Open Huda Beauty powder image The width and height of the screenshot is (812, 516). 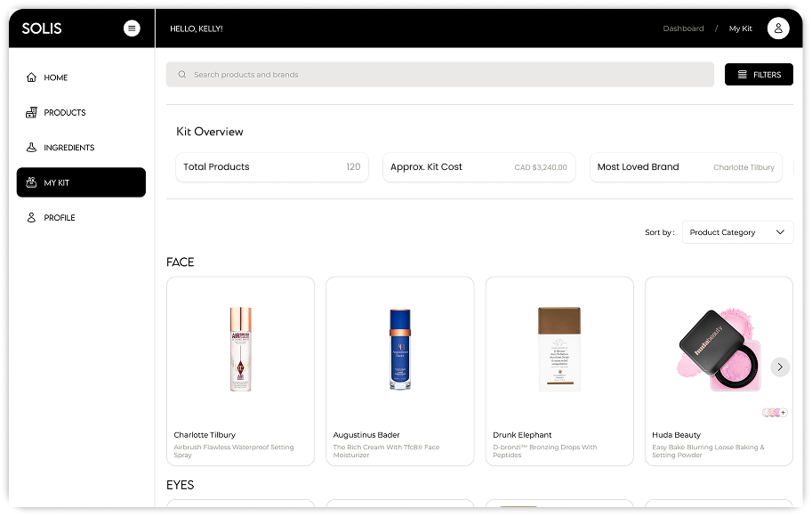(720, 349)
